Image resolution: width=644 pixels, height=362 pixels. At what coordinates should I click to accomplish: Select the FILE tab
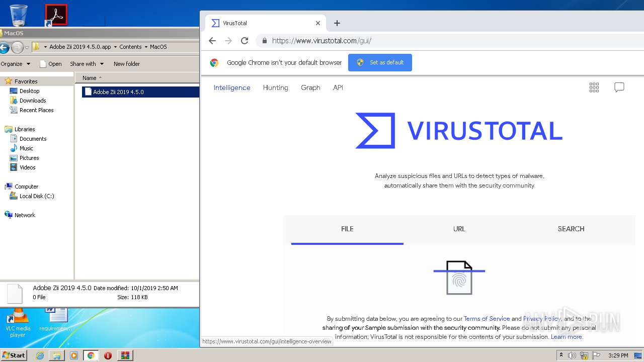click(x=347, y=229)
